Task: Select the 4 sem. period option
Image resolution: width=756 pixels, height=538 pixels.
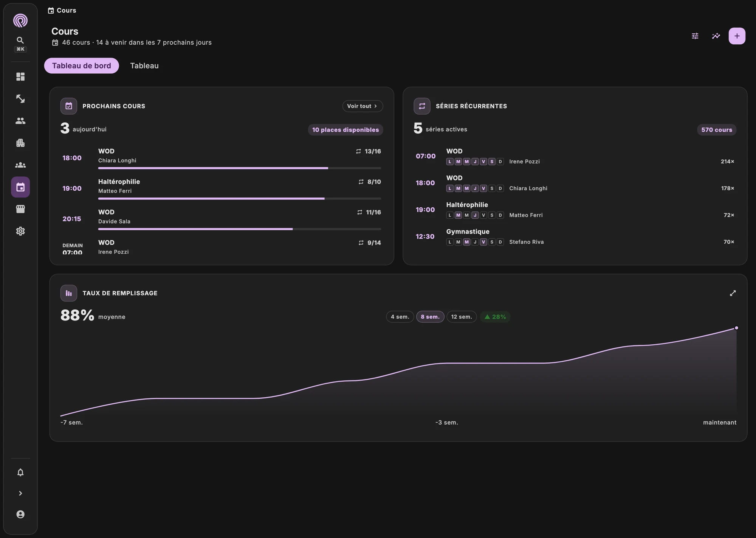Action: pos(400,317)
